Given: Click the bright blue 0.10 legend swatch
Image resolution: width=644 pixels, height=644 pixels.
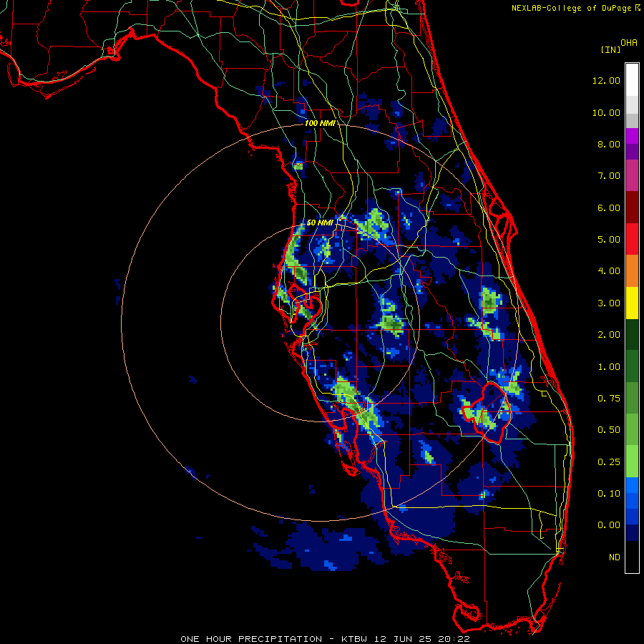Looking at the screenshot, I should click(632, 485).
